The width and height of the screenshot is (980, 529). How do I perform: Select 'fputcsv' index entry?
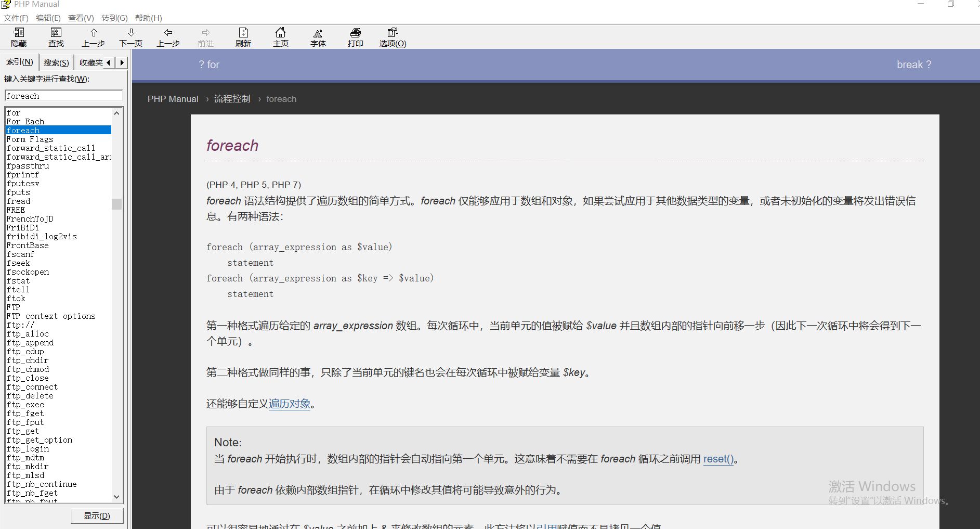(23, 183)
